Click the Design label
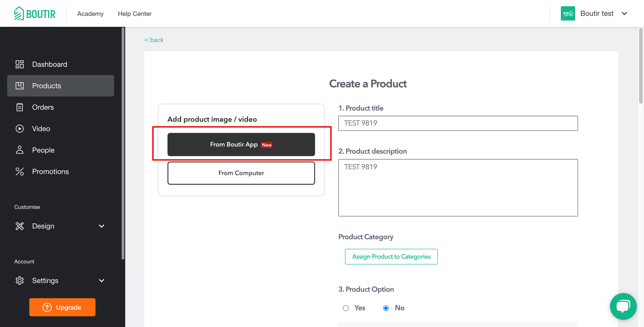This screenshot has height=327, width=644. point(43,226)
